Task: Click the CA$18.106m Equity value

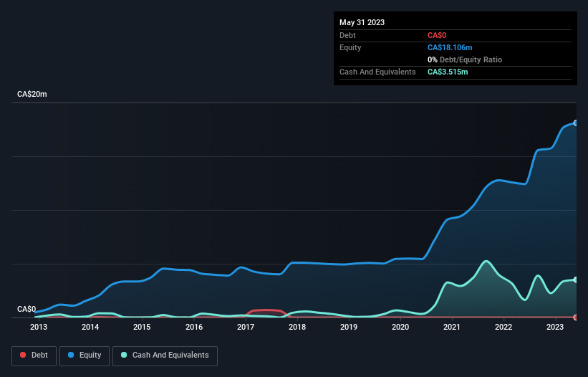Action: [450, 47]
